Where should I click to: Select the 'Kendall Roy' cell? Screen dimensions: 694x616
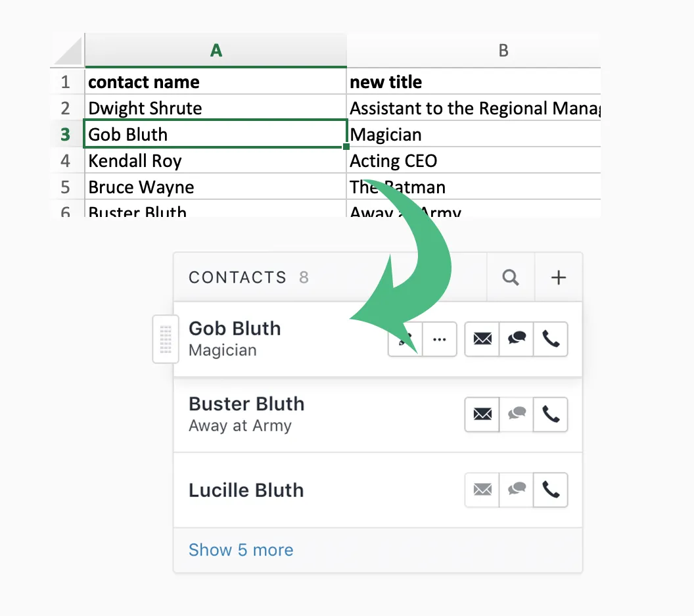click(216, 160)
